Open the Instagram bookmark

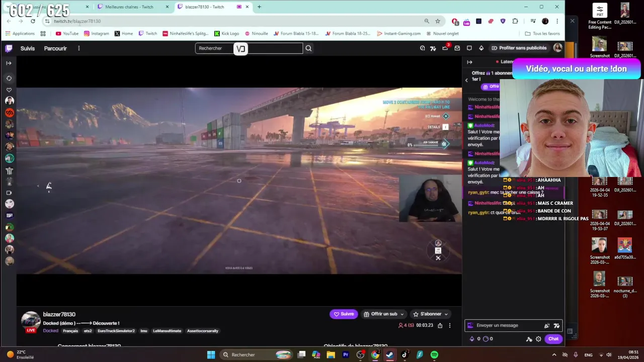click(x=97, y=34)
